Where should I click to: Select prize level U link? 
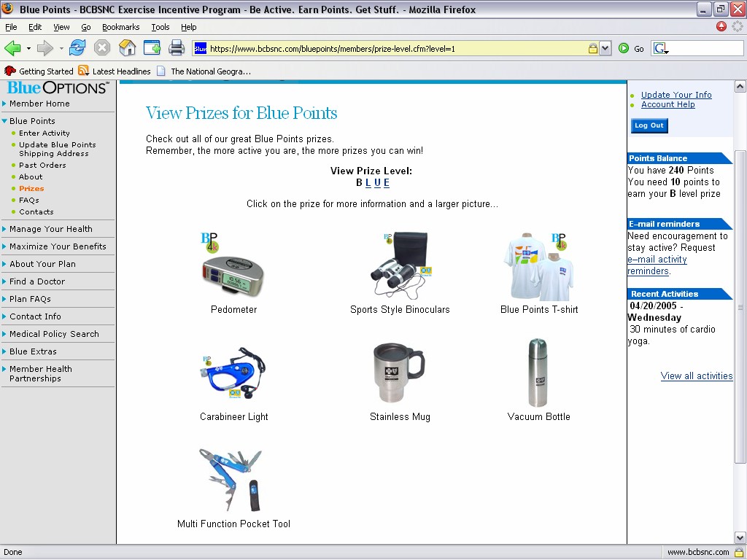(x=377, y=183)
